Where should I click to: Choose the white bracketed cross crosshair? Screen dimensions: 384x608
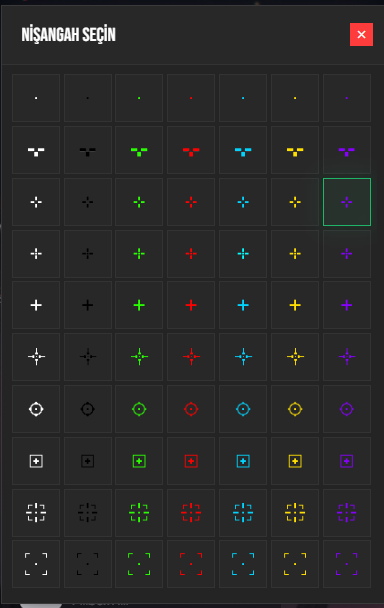click(x=36, y=513)
